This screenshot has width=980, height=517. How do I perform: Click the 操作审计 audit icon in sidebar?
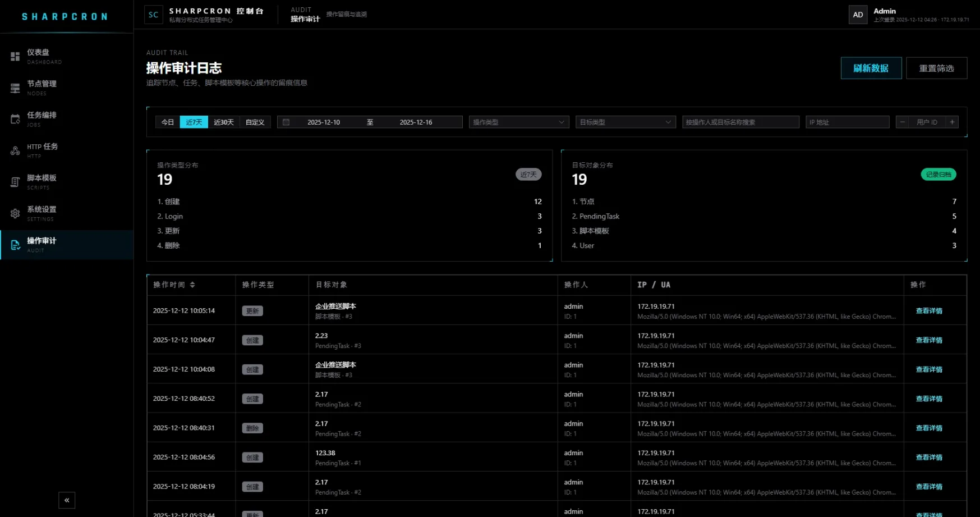tap(15, 245)
